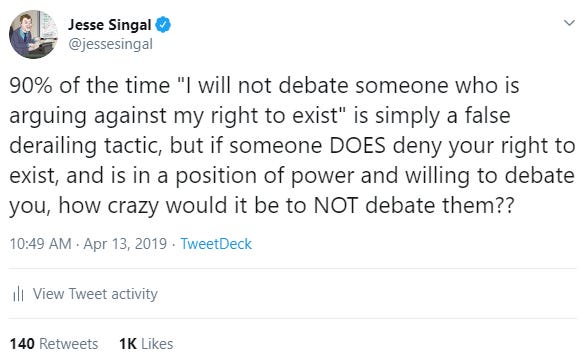This screenshot has height=360, width=585.
Task: Open the TweetDeck source link
Action: click(216, 244)
